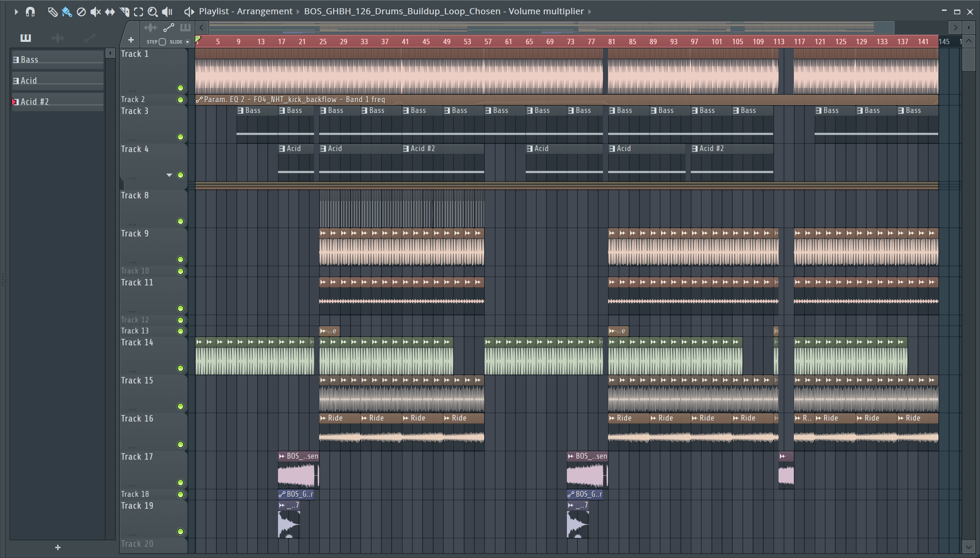The height and width of the screenshot is (558, 980).
Task: Click the pattern clip focus icon
Action: coord(185,28)
